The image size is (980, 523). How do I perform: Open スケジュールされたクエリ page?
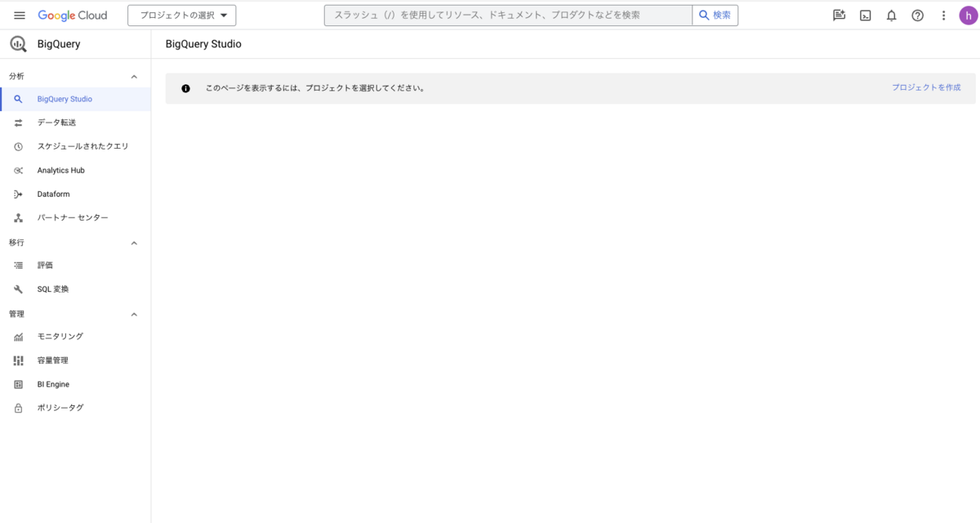(x=75, y=146)
